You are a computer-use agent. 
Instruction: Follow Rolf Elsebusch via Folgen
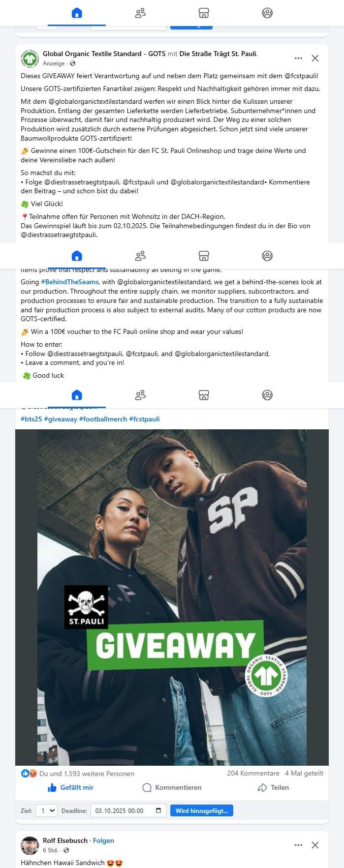[103, 840]
